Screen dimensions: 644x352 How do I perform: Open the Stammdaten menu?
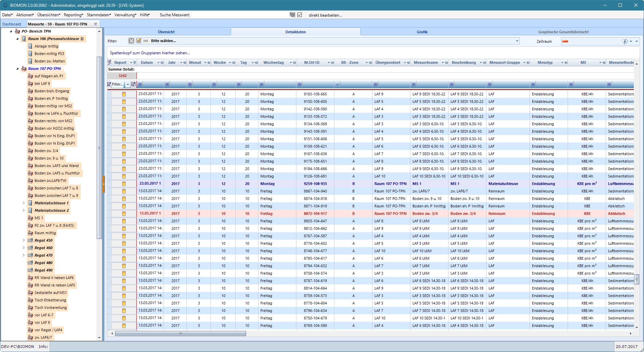pyautogui.click(x=99, y=15)
